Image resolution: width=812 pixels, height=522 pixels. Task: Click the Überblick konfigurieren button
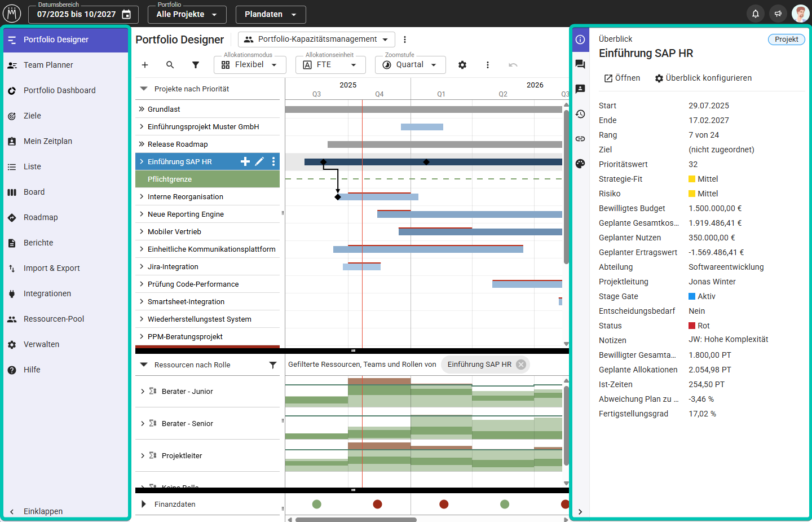pyautogui.click(x=703, y=78)
